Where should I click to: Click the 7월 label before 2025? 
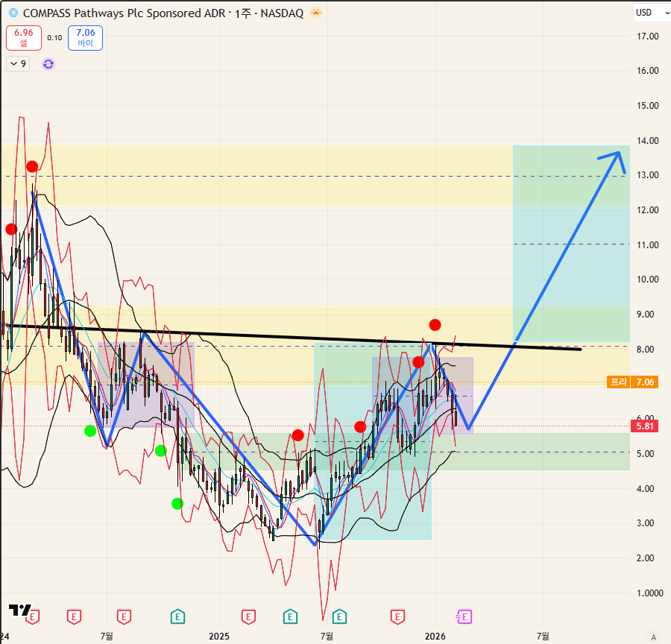point(107,637)
